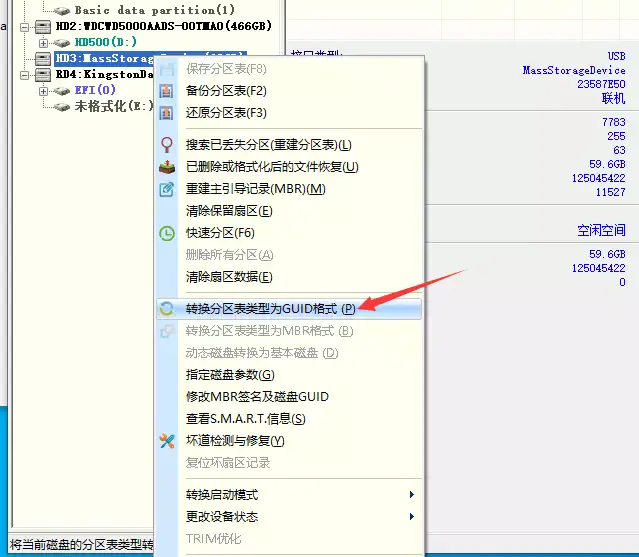
Task: Click the deleted file recovery icon
Action: tap(167, 167)
